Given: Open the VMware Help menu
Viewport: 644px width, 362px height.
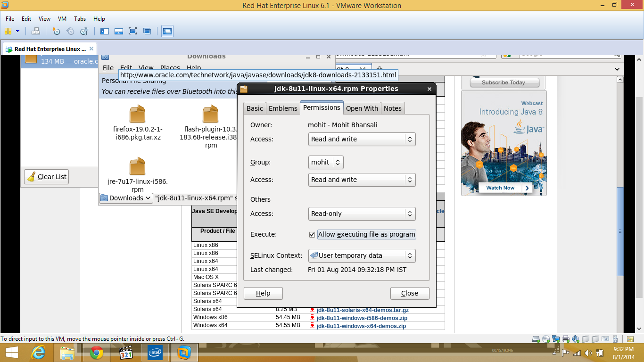Looking at the screenshot, I should point(99,19).
